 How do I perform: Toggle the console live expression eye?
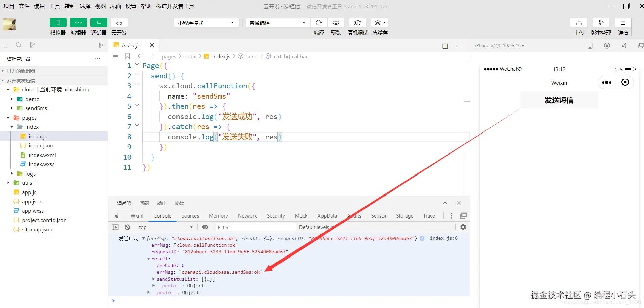point(205,227)
